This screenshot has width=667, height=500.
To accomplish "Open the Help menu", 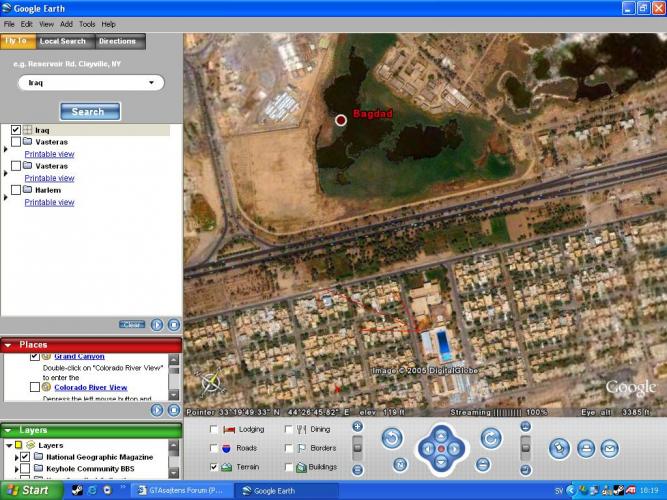I will tap(108, 24).
